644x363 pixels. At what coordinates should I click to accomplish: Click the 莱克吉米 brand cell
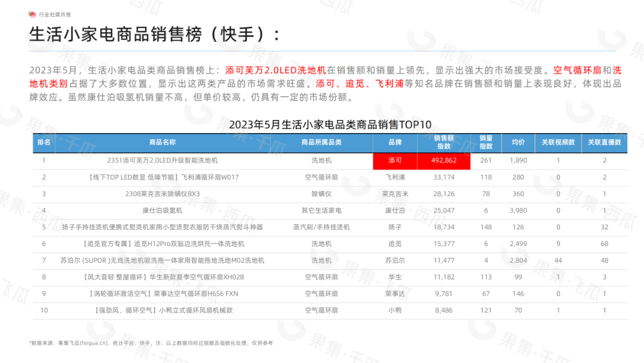[395, 193]
